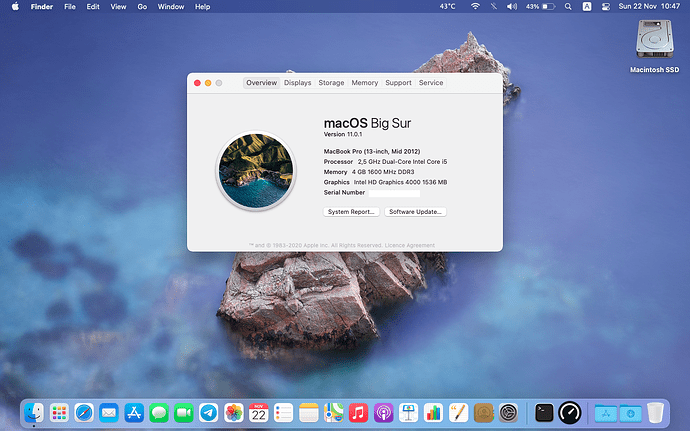Screen dimensions: 690x431
Task: Open Launchpad in the Dock
Action: click(x=59, y=413)
